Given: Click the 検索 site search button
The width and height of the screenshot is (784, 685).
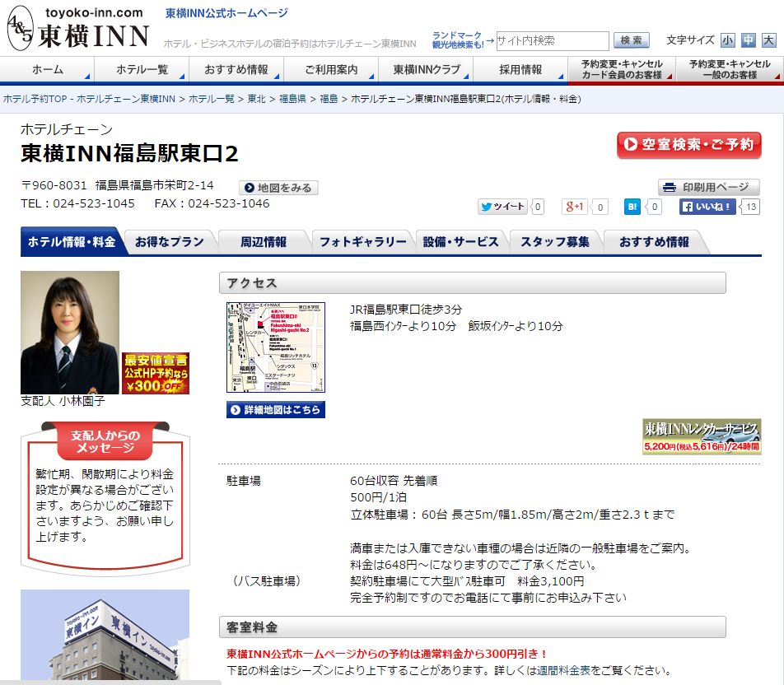Looking at the screenshot, I should click(x=632, y=40).
